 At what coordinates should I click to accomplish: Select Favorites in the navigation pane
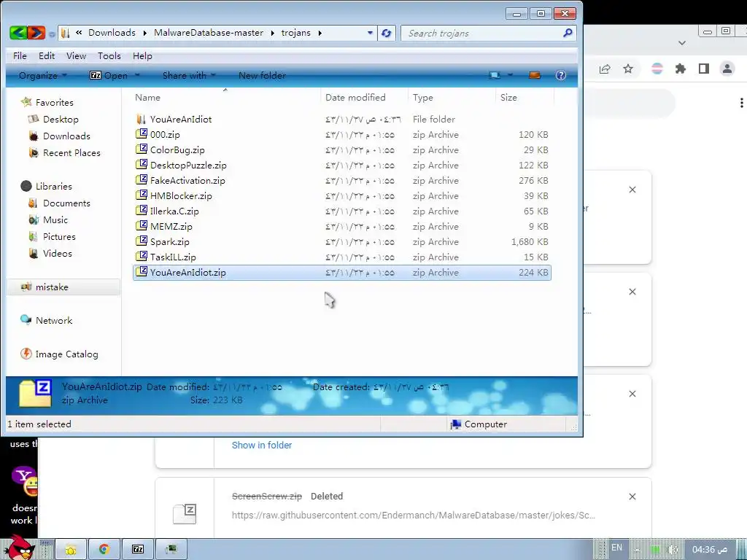[x=47, y=102]
